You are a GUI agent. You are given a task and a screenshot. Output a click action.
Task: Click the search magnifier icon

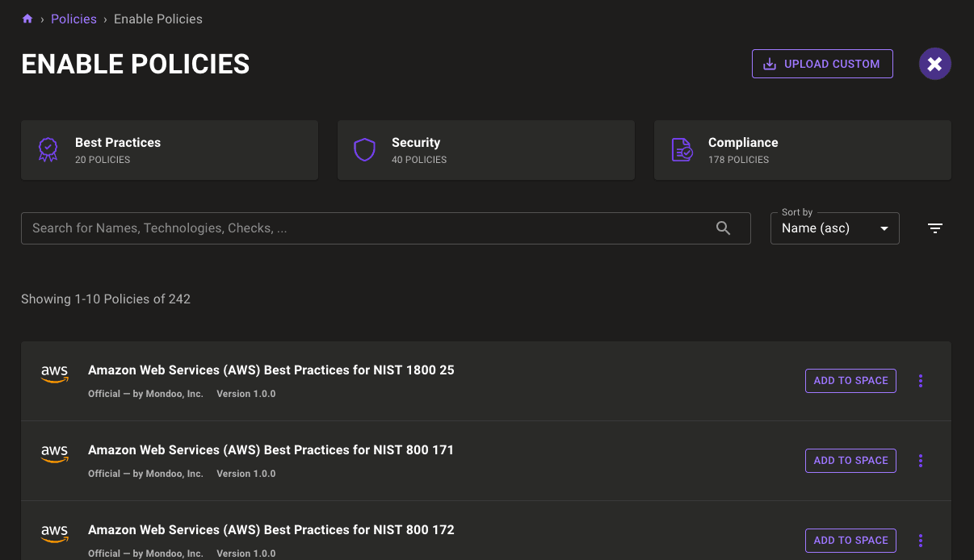point(723,228)
